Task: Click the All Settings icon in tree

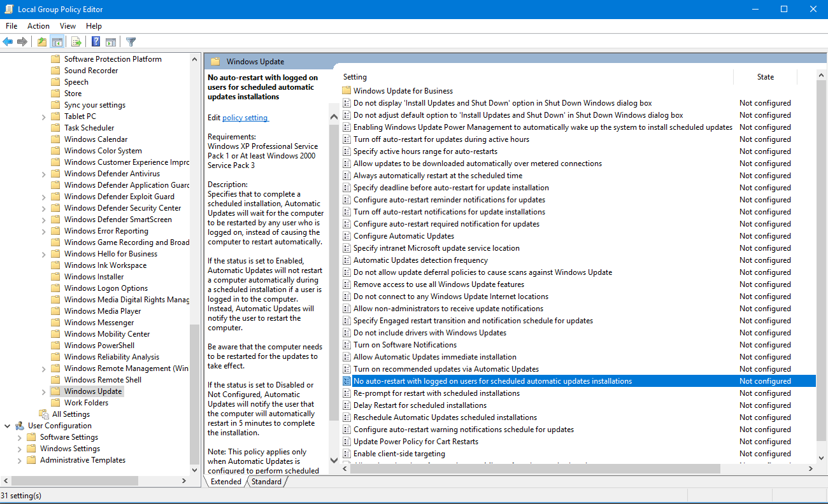Action: [x=43, y=414]
